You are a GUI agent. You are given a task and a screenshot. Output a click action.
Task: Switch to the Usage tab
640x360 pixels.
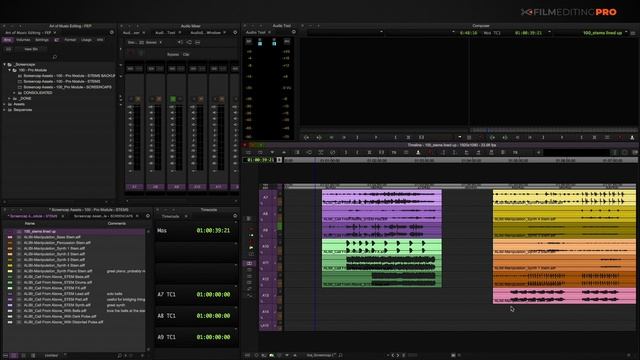pos(86,40)
